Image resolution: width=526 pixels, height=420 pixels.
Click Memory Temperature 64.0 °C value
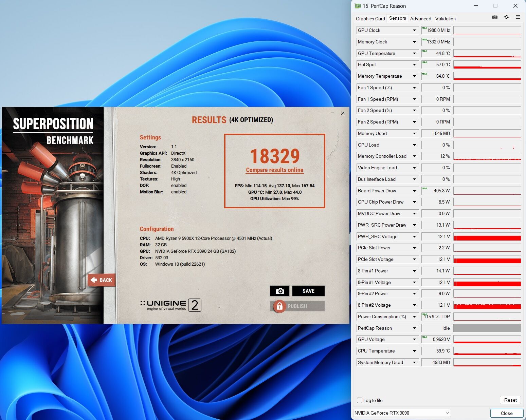[436, 76]
